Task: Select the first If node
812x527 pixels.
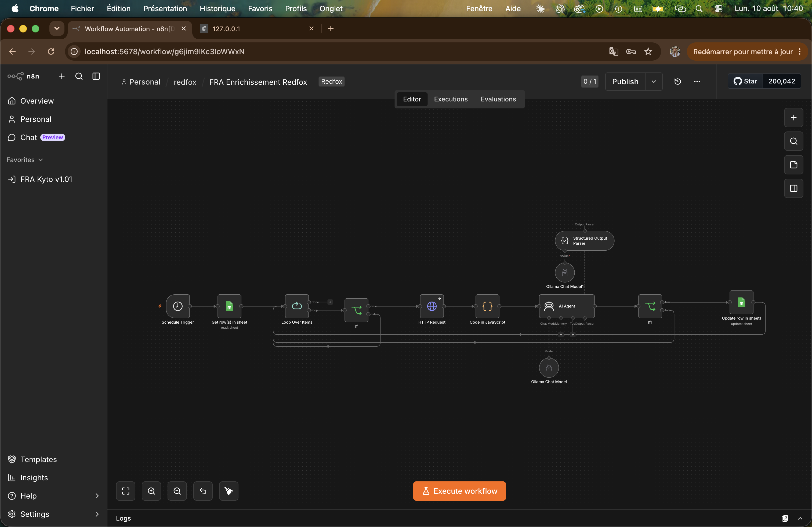Action: click(x=356, y=310)
